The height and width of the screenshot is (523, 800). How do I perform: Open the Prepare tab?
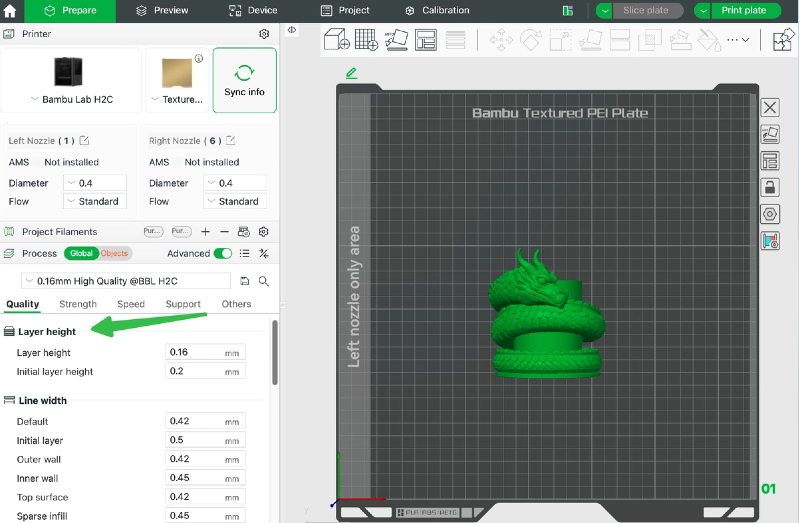point(70,11)
